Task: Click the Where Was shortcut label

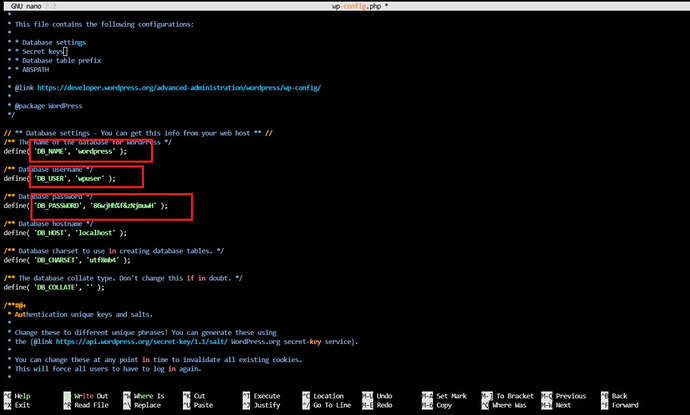Action: [509, 405]
